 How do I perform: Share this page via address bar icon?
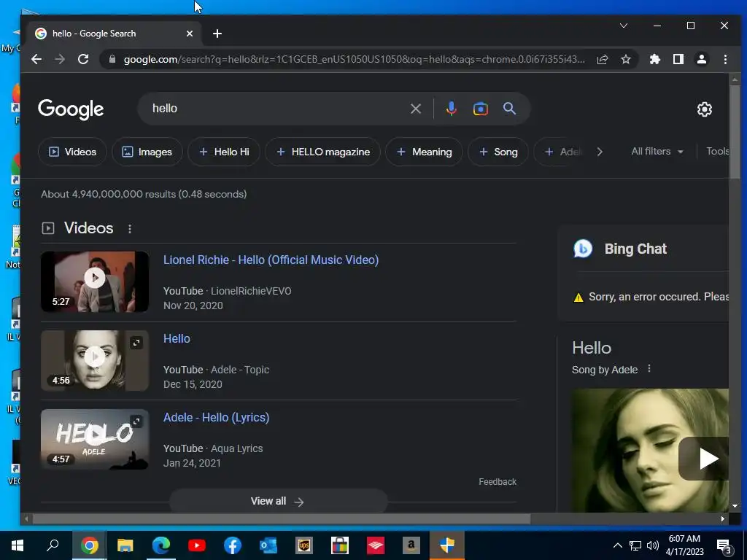(x=602, y=59)
